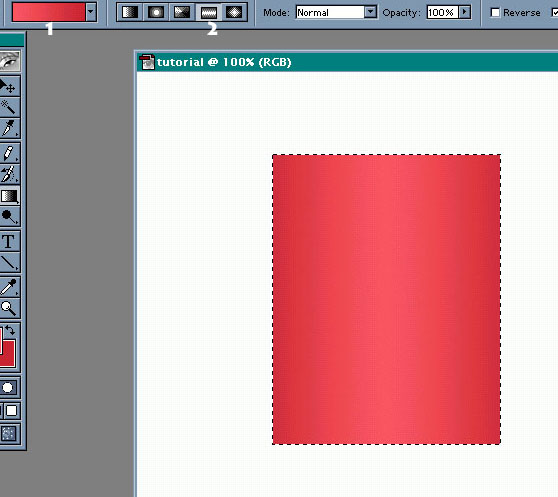Choose the Diamond Gradient style
The width and height of the screenshot is (558, 497).
tap(234, 12)
